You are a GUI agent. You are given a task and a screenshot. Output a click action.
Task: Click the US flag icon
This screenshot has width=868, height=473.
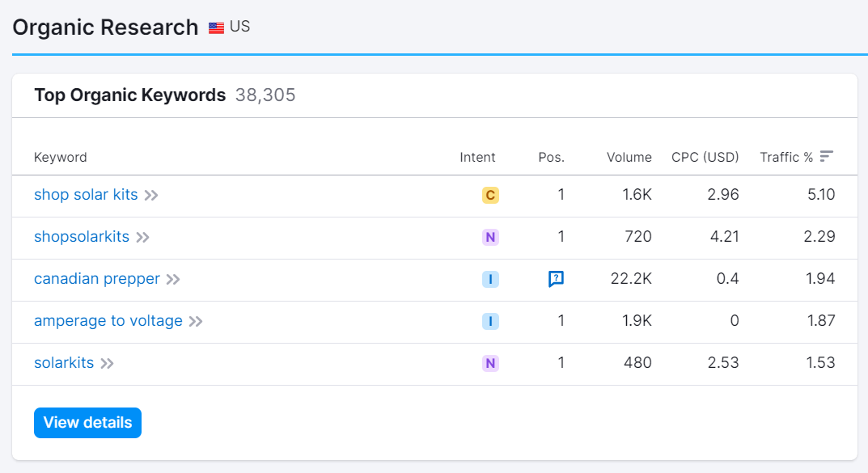(217, 27)
